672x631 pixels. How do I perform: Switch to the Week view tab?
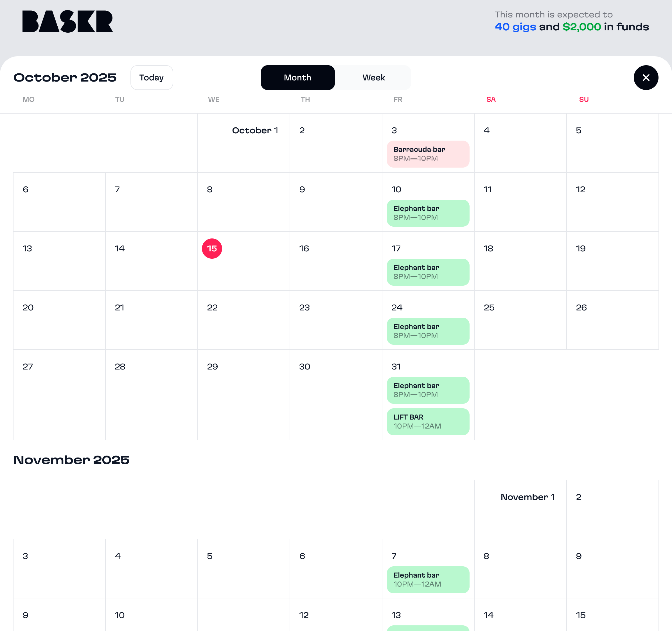(x=373, y=78)
